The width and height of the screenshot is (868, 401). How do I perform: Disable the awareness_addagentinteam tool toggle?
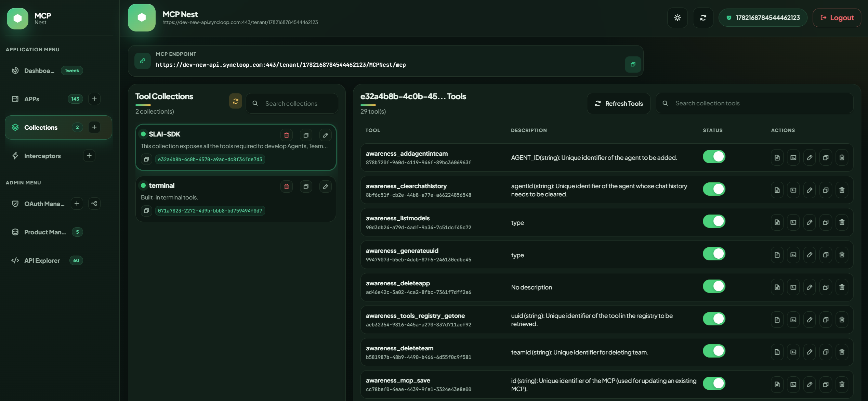pyautogui.click(x=714, y=157)
